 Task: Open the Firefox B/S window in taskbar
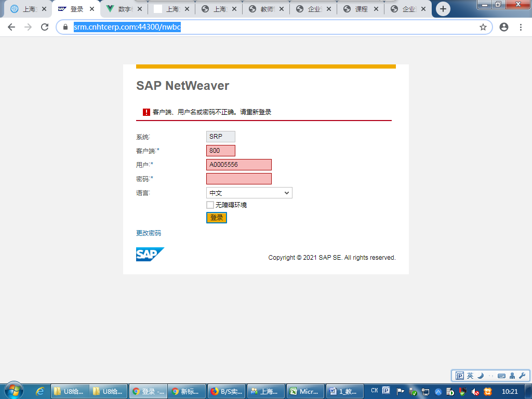pyautogui.click(x=226, y=391)
